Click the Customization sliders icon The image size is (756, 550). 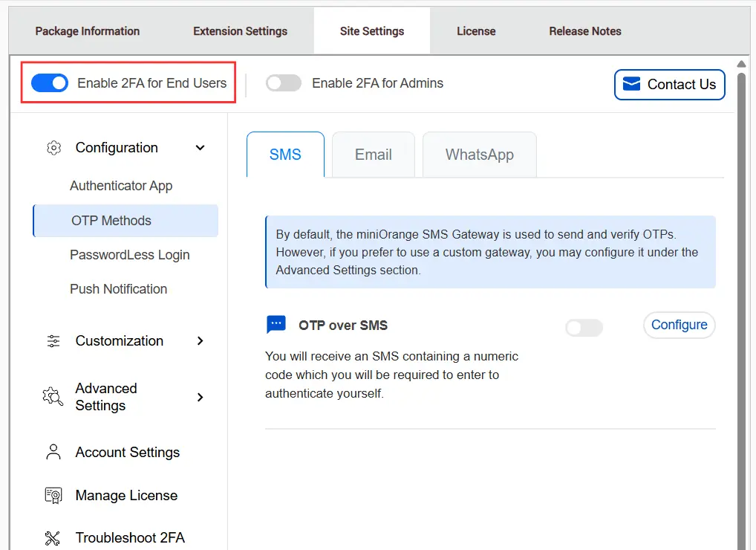(x=53, y=341)
